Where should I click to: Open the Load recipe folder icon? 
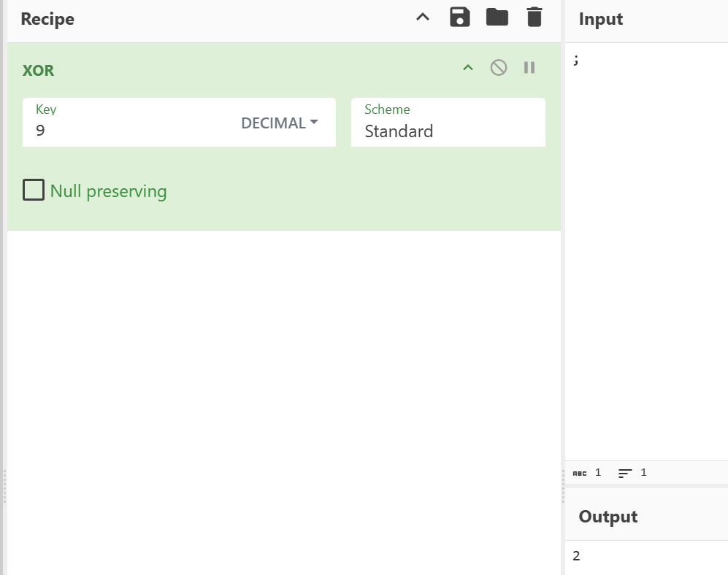[x=497, y=18]
